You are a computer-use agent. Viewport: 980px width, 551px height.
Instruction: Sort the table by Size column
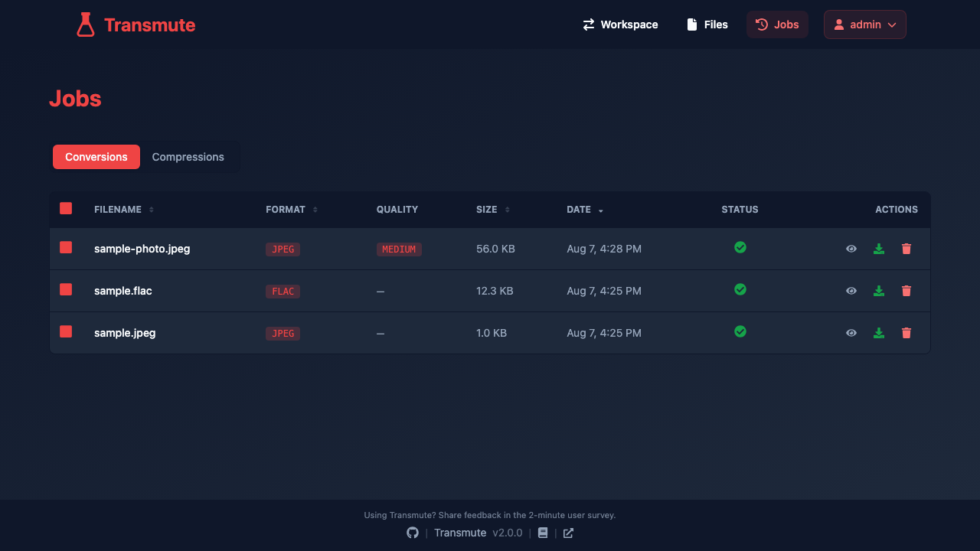[493, 210]
